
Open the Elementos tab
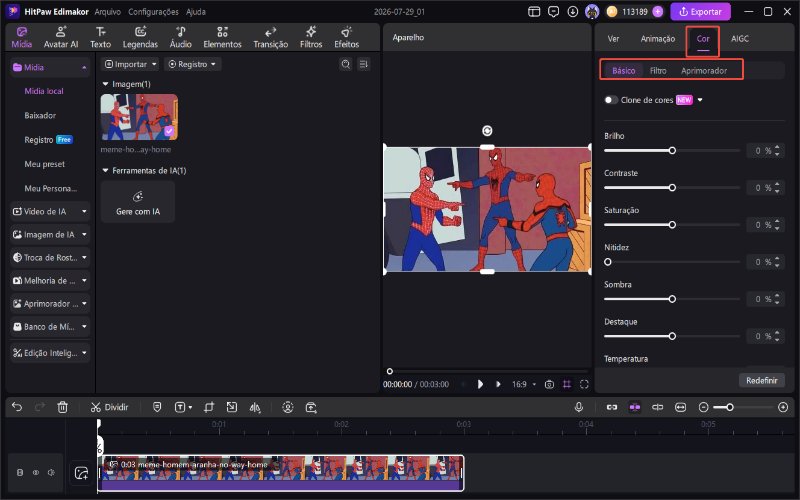222,37
